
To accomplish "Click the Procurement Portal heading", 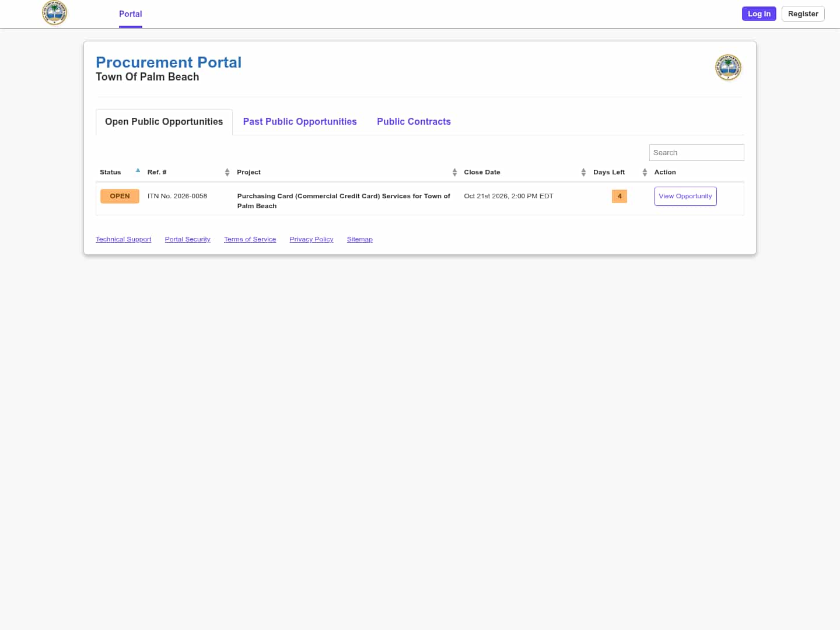I will (169, 62).
